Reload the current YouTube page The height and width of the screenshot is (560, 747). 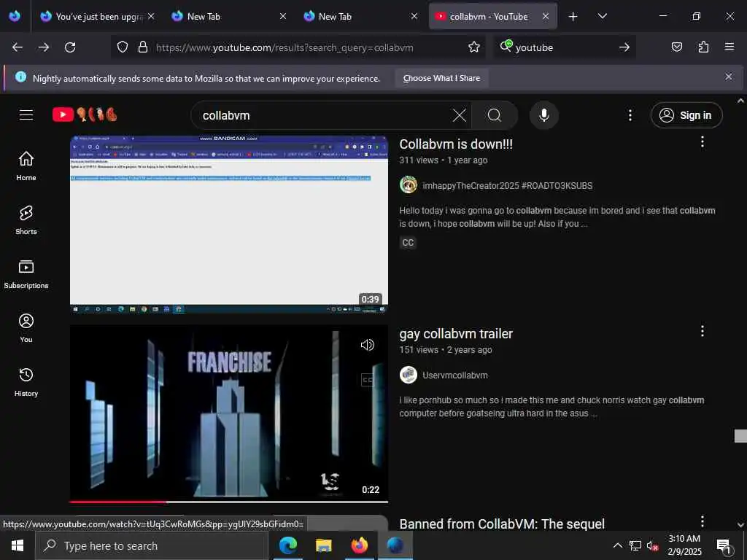[x=70, y=47]
